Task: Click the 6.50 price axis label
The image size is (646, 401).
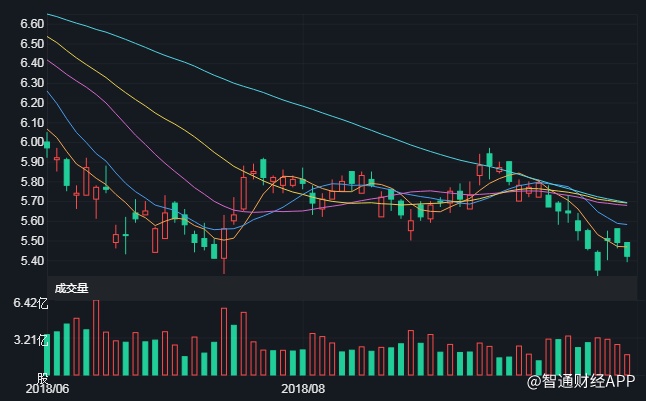Action: tap(31, 42)
